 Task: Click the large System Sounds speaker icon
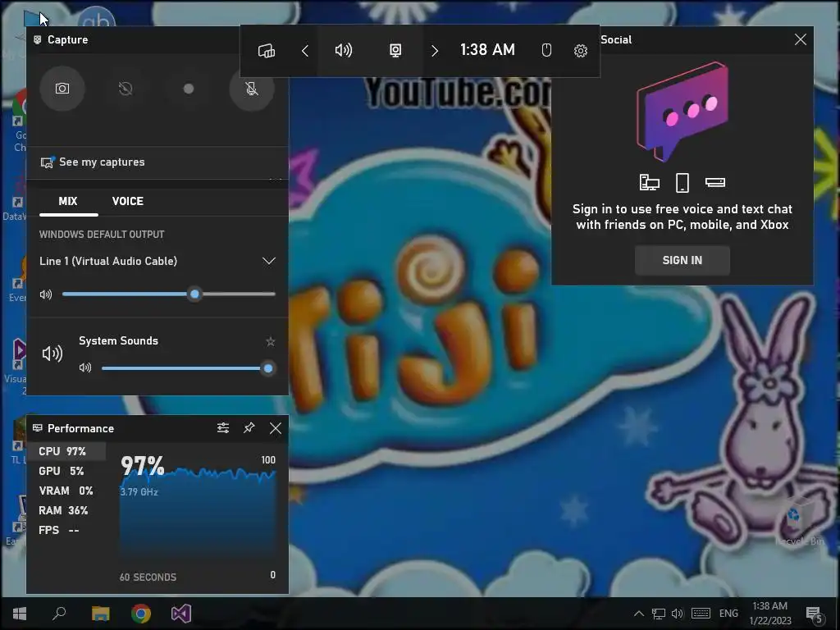(52, 354)
